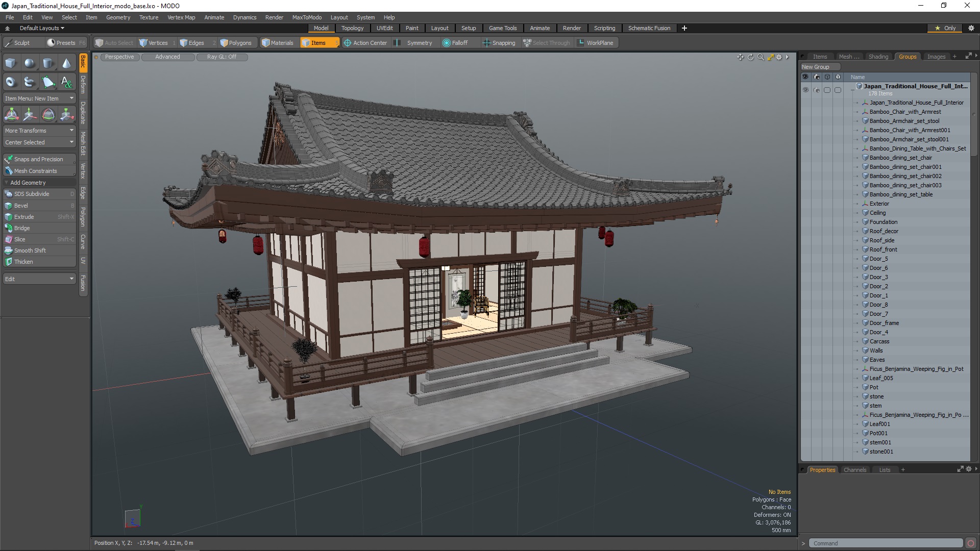This screenshot has width=980, height=551.
Task: Click the Command input field
Action: pos(885,543)
